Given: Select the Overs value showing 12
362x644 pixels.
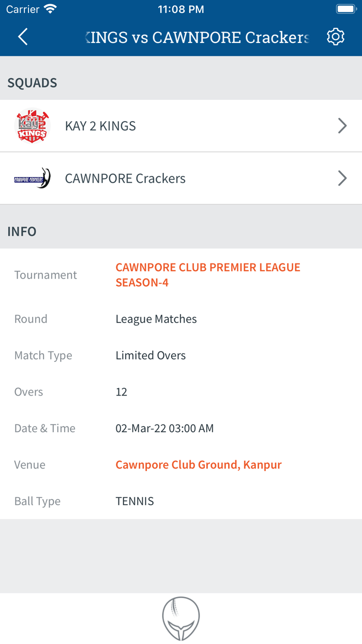Looking at the screenshot, I should click(x=121, y=392).
